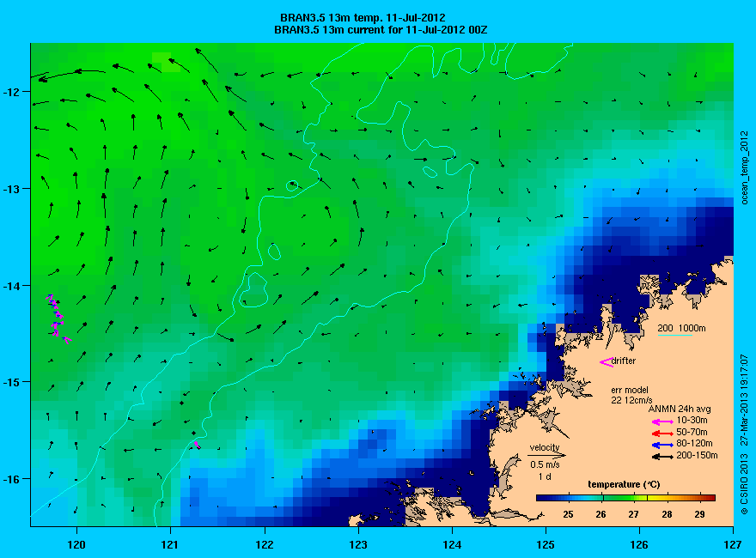The height and width of the screenshot is (558, 756).
Task: Click longitude axis label 123
Action: point(358,544)
